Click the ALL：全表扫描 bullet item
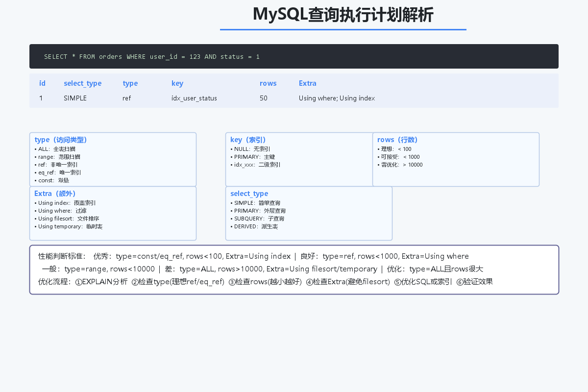The image size is (588, 392). [x=55, y=149]
